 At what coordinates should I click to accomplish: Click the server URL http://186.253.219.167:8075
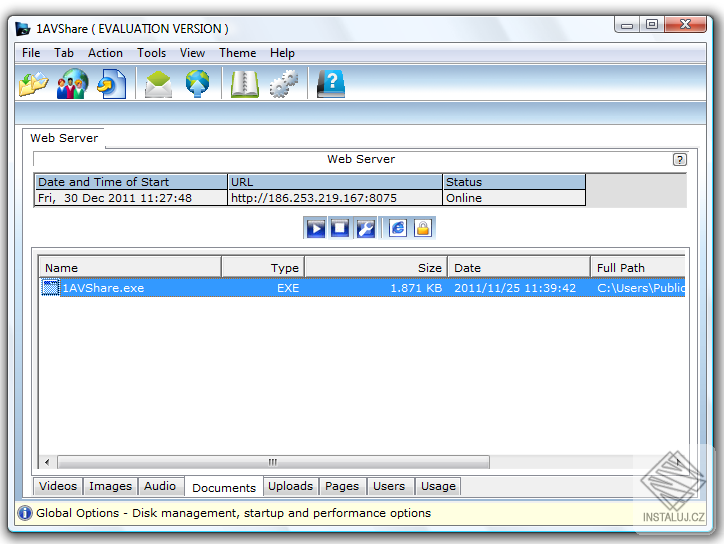tap(314, 198)
